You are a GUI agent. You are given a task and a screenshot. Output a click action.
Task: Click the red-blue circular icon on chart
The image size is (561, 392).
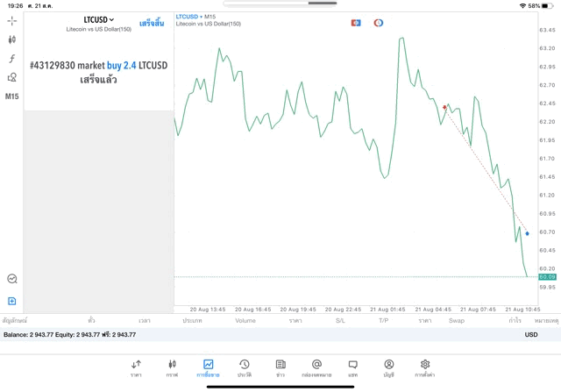point(378,23)
